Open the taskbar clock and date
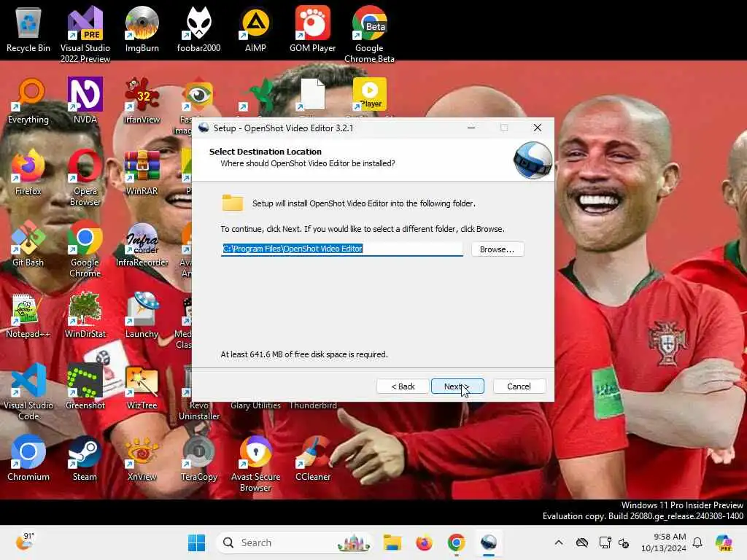 (664, 542)
